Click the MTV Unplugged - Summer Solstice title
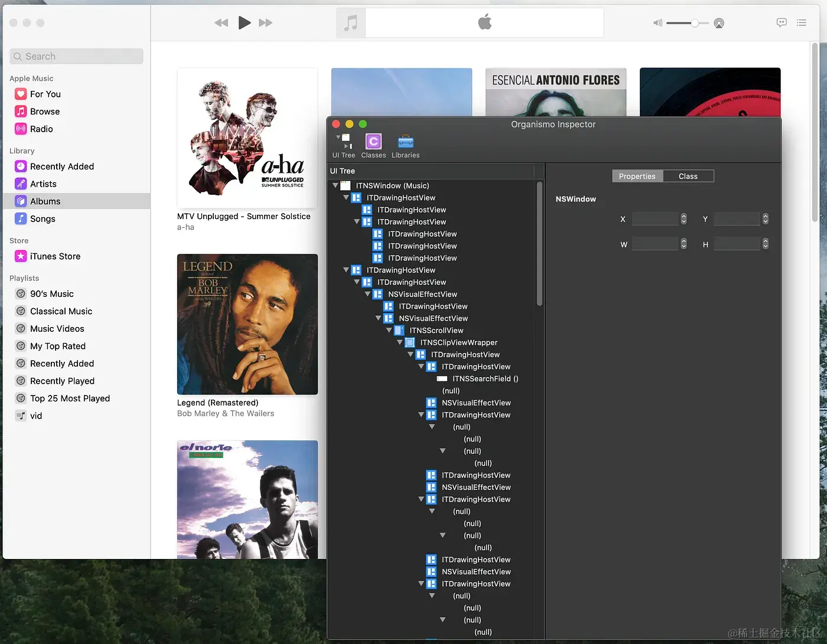 coord(244,217)
